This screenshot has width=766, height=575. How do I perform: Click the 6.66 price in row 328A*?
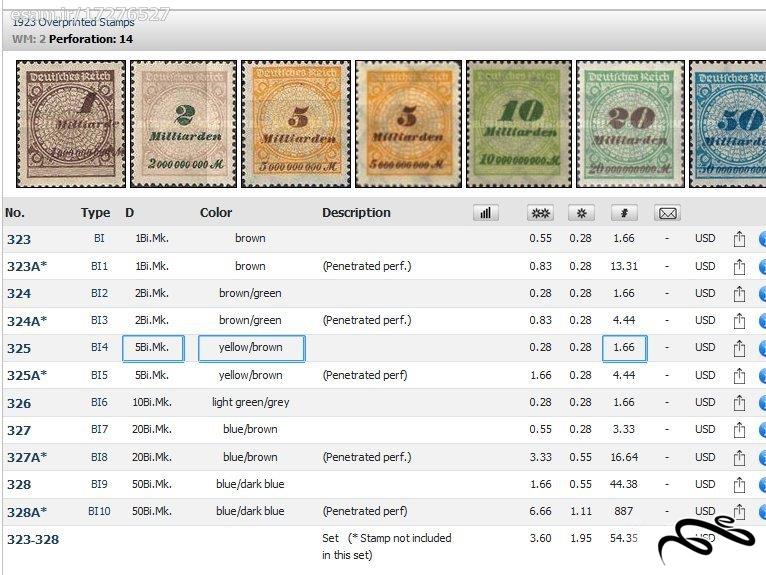click(540, 511)
